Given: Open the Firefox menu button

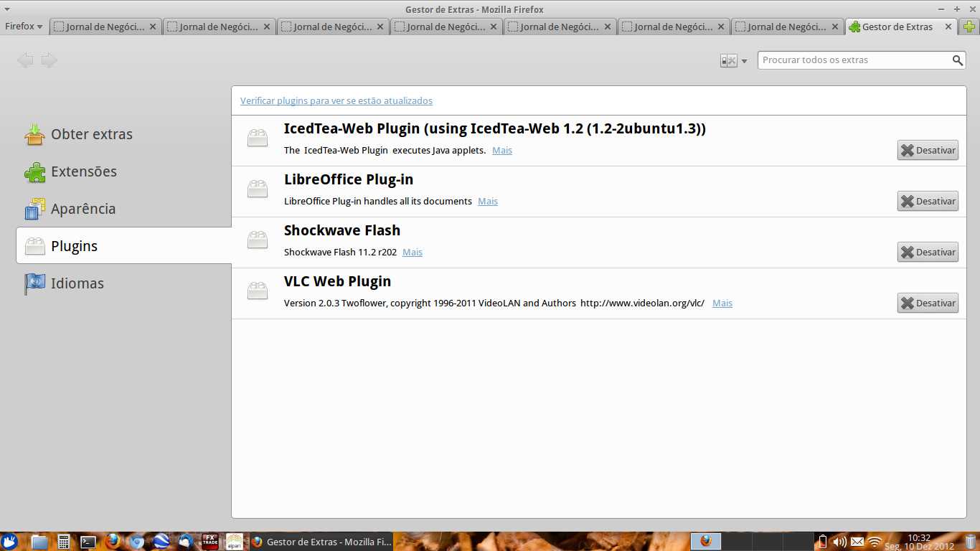Looking at the screenshot, I should [24, 27].
